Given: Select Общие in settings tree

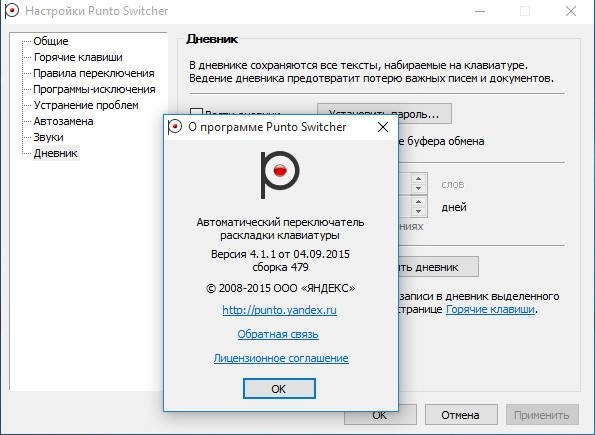Looking at the screenshot, I should (x=51, y=41).
